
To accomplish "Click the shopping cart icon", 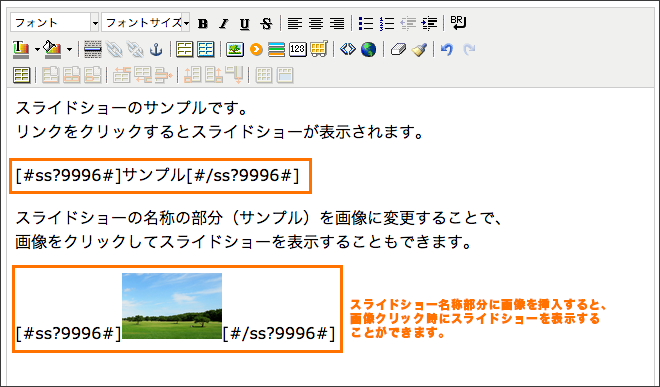I will tap(319, 50).
